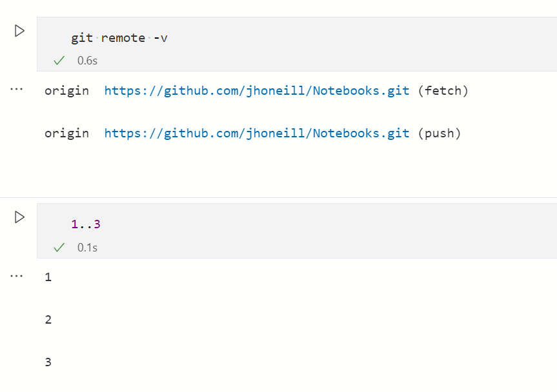The image size is (557, 392).
Task: Open output options for the git remote output
Action: (16, 89)
